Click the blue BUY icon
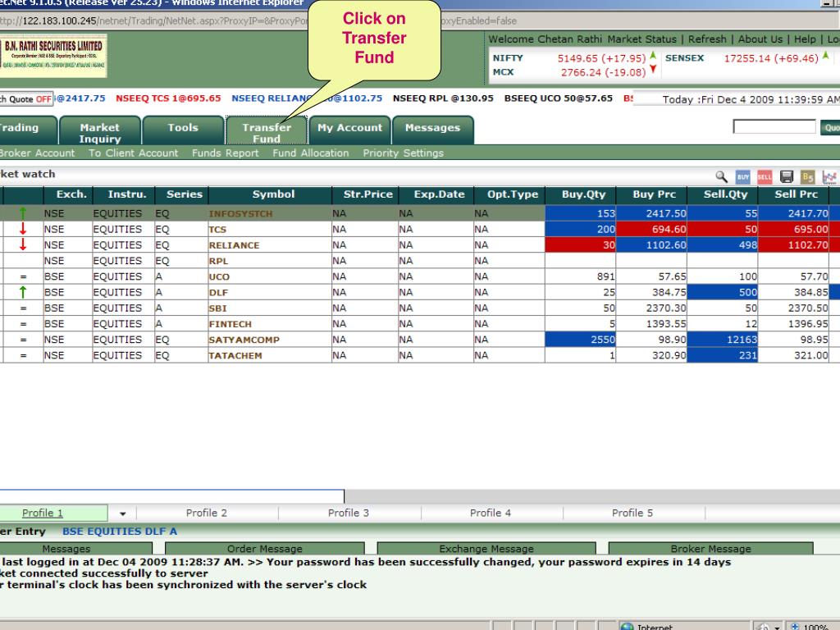The image size is (840, 630). [743, 177]
